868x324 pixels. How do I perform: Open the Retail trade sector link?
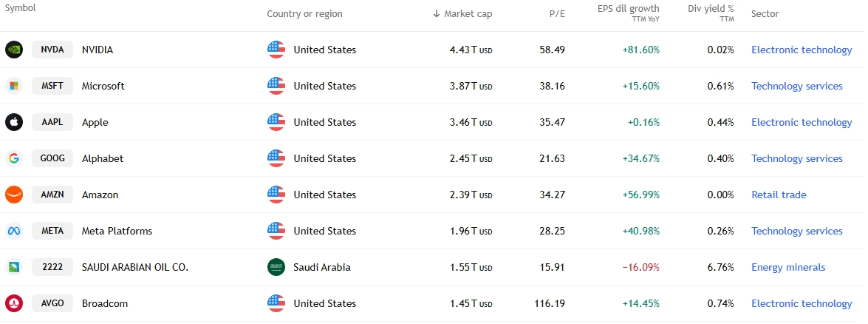pos(779,195)
